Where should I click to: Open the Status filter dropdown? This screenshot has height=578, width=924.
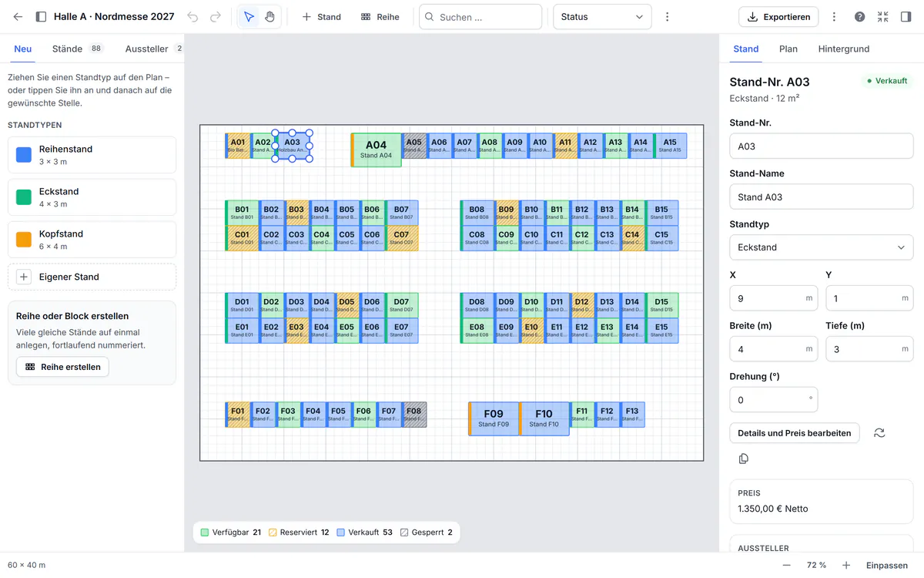pos(602,17)
